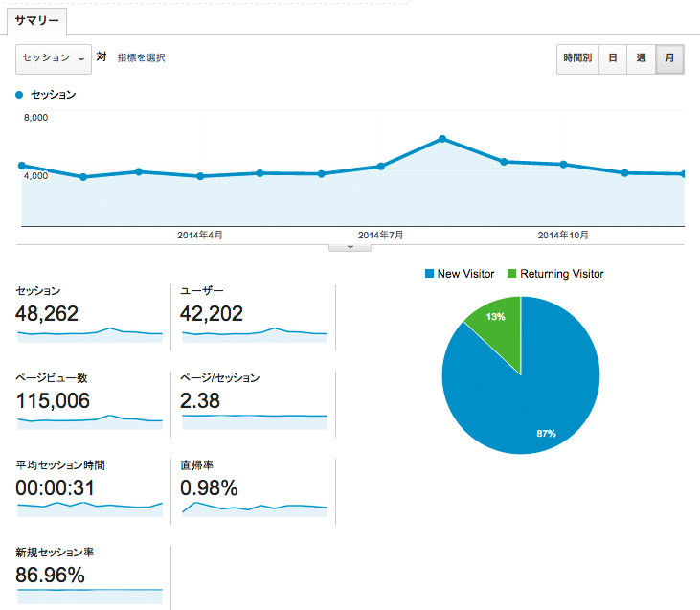Click the ページビュー数 115,006 value
700x610 pixels.
pos(53,400)
